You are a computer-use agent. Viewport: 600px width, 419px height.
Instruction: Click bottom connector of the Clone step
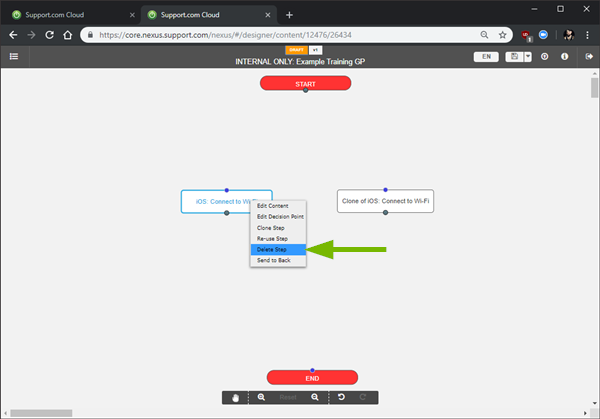(385, 212)
